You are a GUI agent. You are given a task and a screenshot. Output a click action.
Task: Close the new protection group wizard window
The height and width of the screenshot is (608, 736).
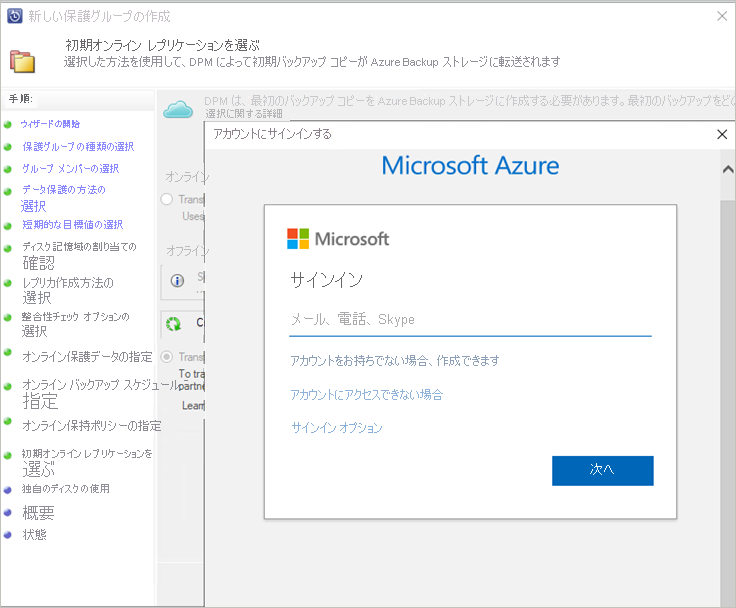pos(722,16)
